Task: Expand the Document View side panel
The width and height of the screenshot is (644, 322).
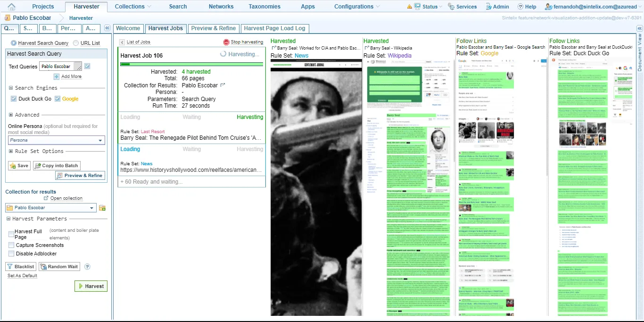Action: [x=640, y=52]
